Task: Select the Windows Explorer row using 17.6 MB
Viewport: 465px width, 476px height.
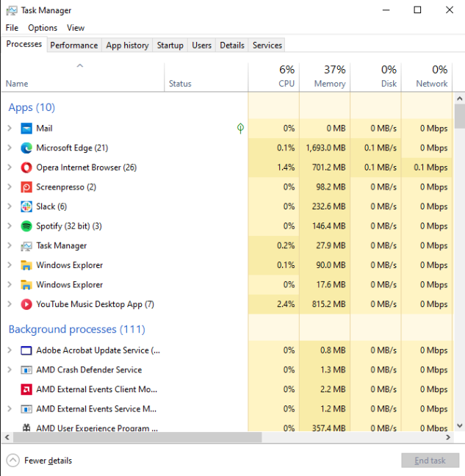Action: pos(227,285)
